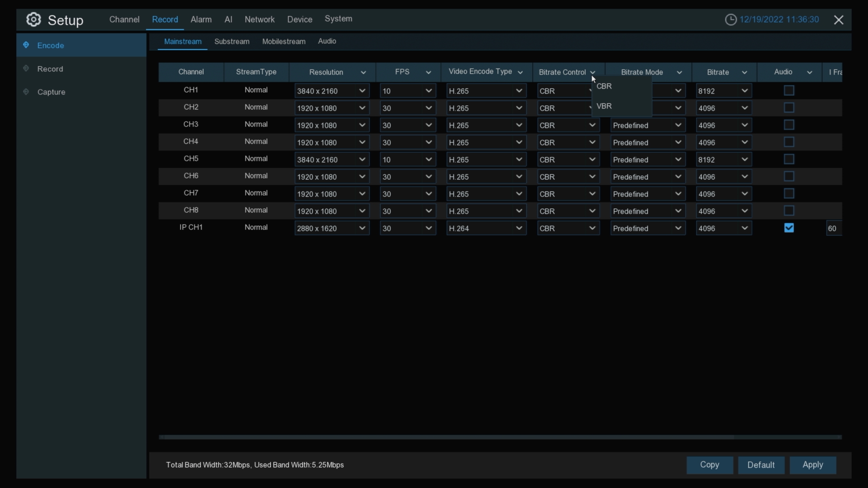Open CH5 bitrate mode Predefined dropdown
This screenshot has height=488, width=868.
pyautogui.click(x=648, y=160)
